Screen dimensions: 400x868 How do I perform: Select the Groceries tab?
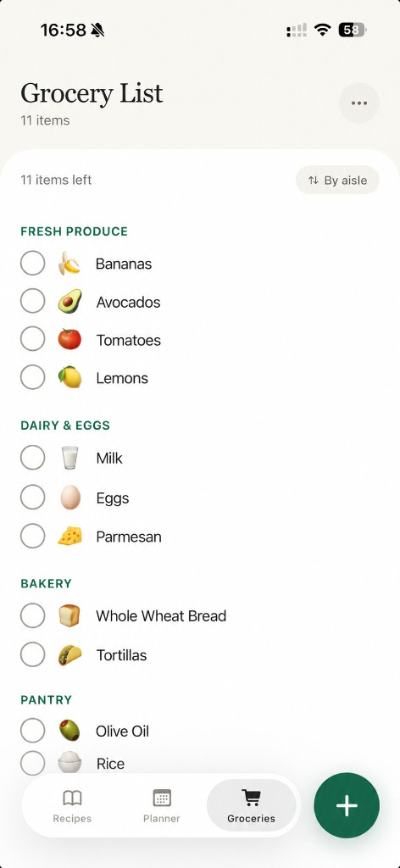pos(251,805)
